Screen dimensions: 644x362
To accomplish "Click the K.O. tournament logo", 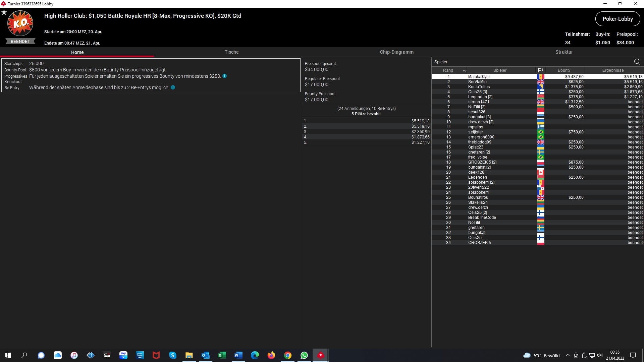I will click(20, 23).
